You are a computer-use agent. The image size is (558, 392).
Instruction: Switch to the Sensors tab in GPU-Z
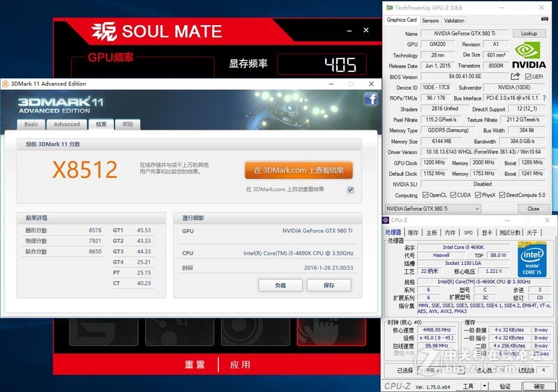430,21
